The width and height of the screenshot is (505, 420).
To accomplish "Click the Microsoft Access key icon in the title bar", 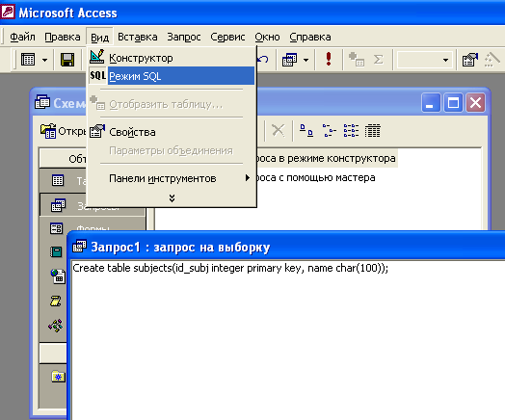I will tap(8, 12).
